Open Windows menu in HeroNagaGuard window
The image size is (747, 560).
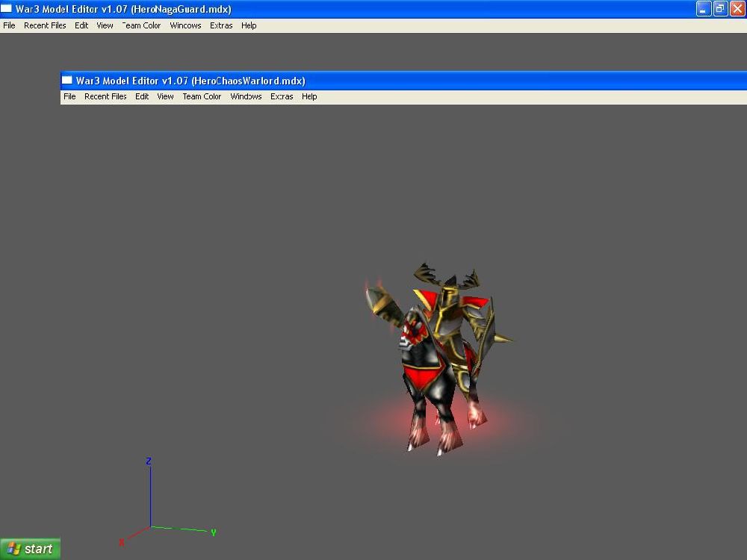click(185, 25)
